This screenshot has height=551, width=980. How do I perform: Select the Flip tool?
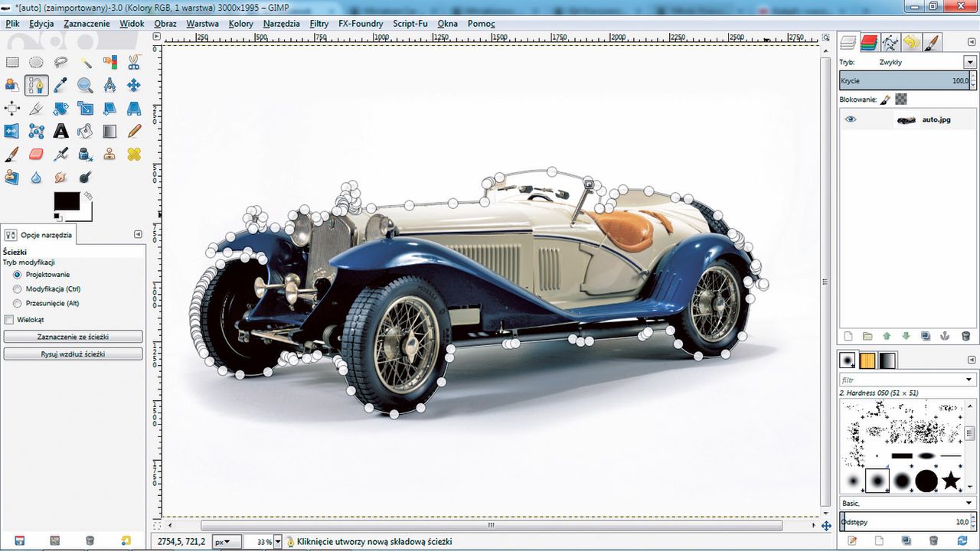[12, 131]
